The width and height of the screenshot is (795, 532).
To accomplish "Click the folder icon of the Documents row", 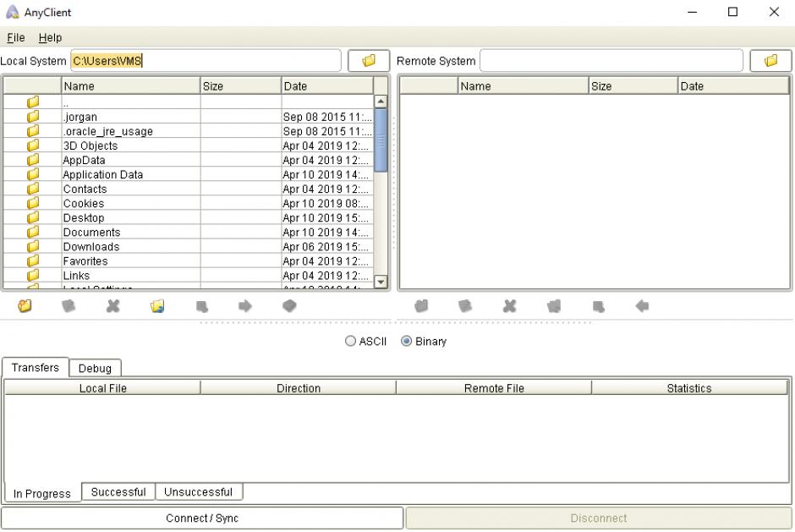I will (33, 232).
